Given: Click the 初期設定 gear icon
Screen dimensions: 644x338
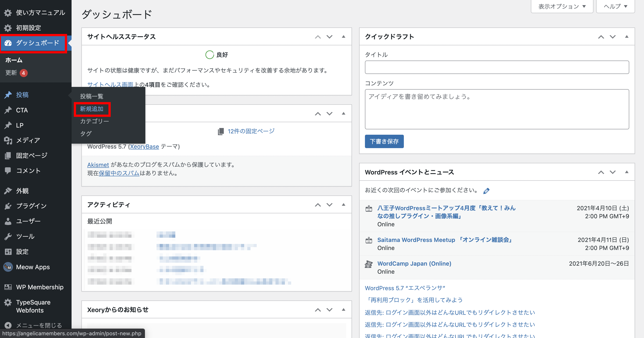Looking at the screenshot, I should 8,28.
